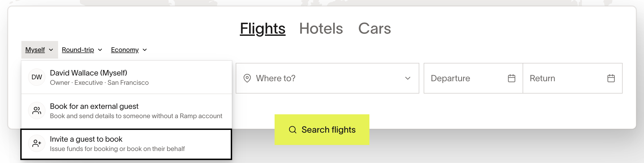Image resolution: width=644 pixels, height=163 pixels.
Task: Choose Invite a guest to book
Action: point(126,144)
